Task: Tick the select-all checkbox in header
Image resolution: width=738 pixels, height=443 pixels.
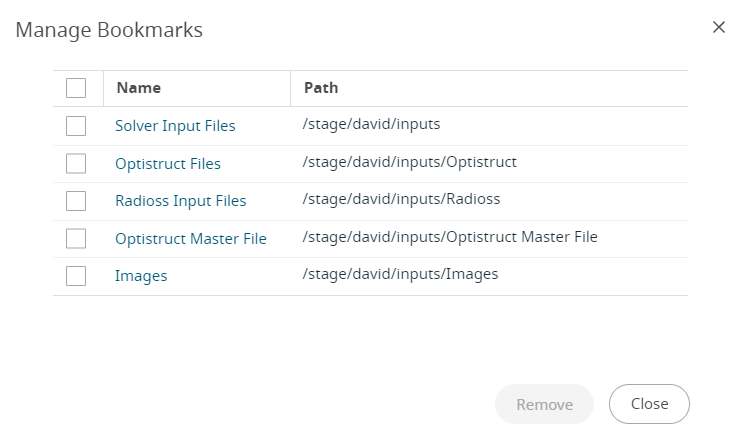Action: pos(76,88)
